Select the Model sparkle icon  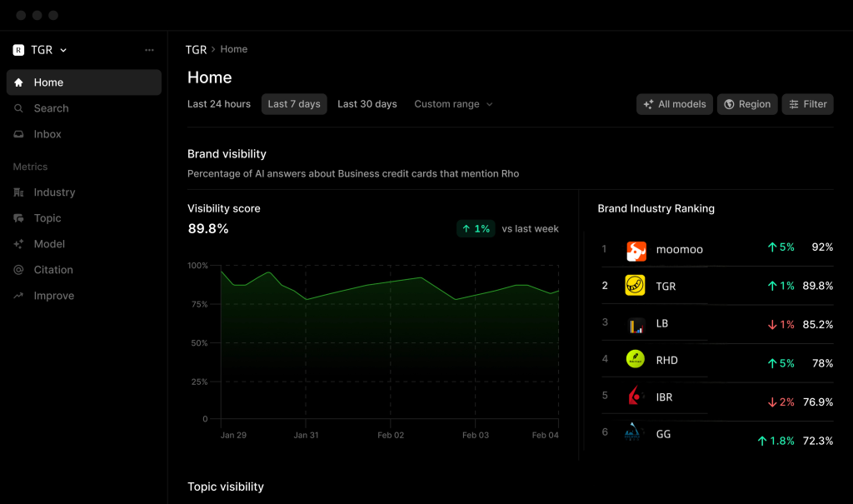click(x=18, y=244)
